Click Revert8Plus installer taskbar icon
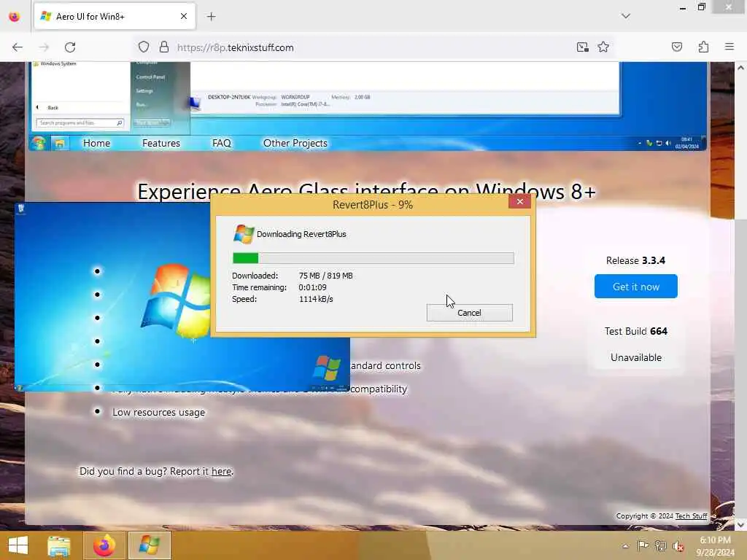Image resolution: width=747 pixels, height=560 pixels. pyautogui.click(x=149, y=545)
